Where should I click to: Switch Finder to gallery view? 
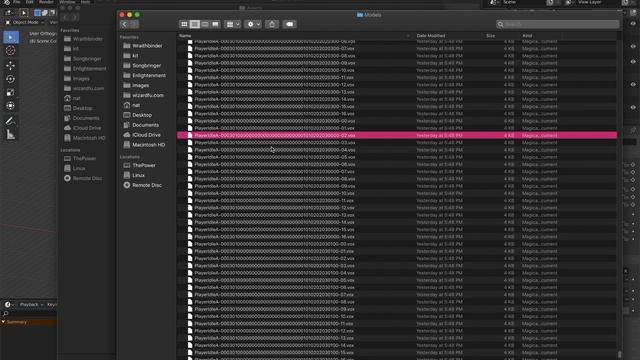pyautogui.click(x=215, y=24)
